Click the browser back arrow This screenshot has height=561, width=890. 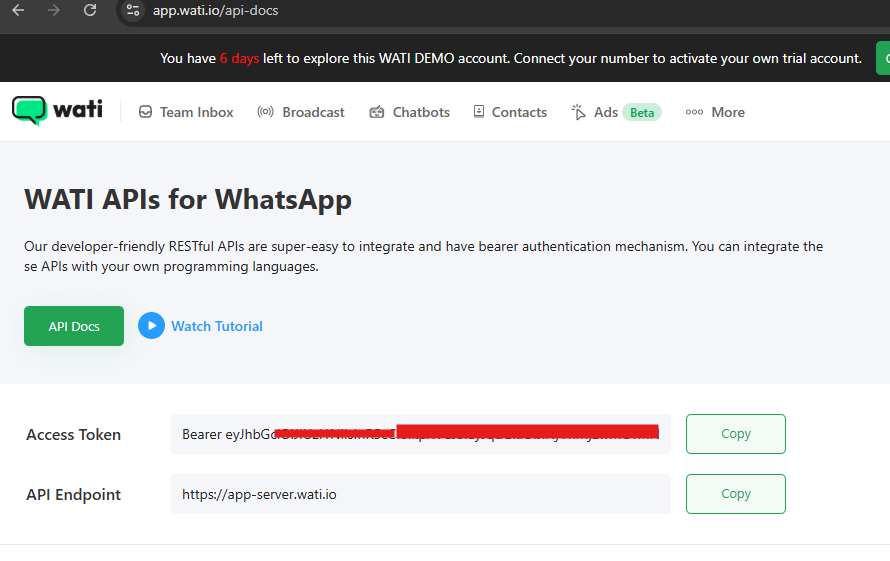click(18, 10)
